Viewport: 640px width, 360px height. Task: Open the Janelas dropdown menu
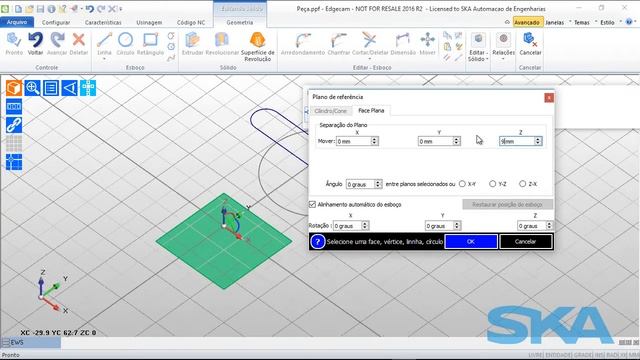555,22
